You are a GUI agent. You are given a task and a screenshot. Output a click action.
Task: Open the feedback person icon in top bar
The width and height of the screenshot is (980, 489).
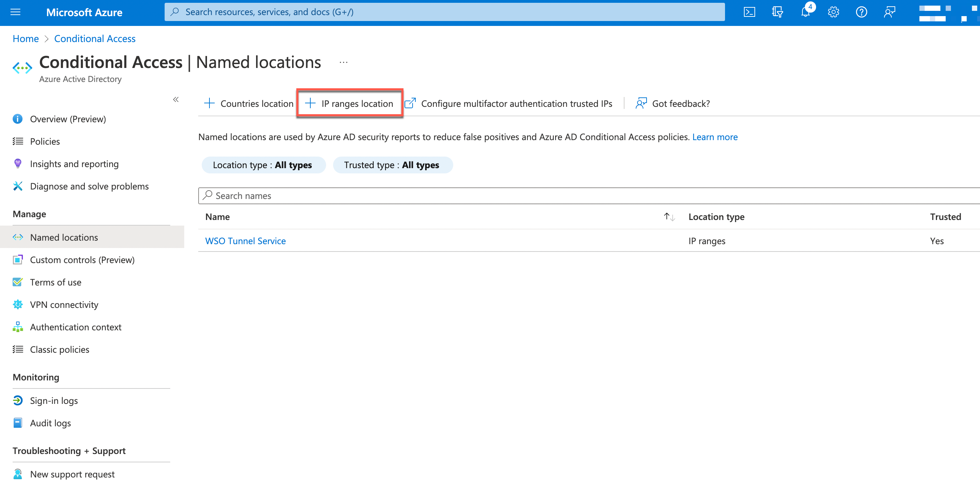point(889,12)
